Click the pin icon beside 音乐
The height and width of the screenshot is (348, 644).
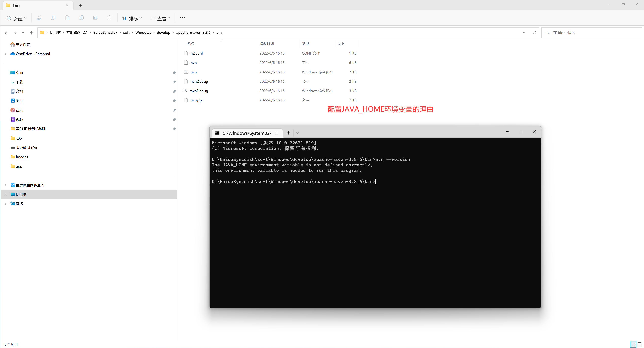174,110
